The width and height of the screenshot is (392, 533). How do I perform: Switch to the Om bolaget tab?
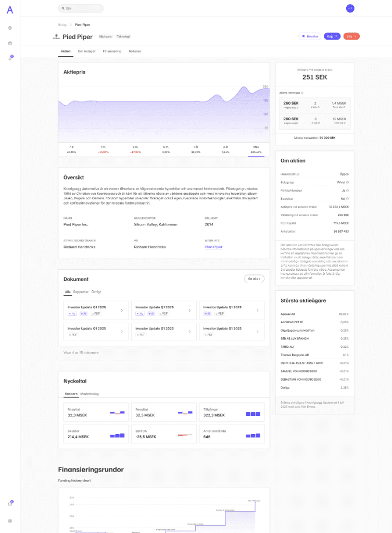point(86,52)
